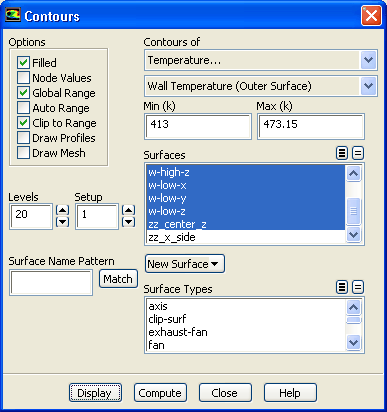
Task: Enable Auto Range checkbox
Action: 23,107
